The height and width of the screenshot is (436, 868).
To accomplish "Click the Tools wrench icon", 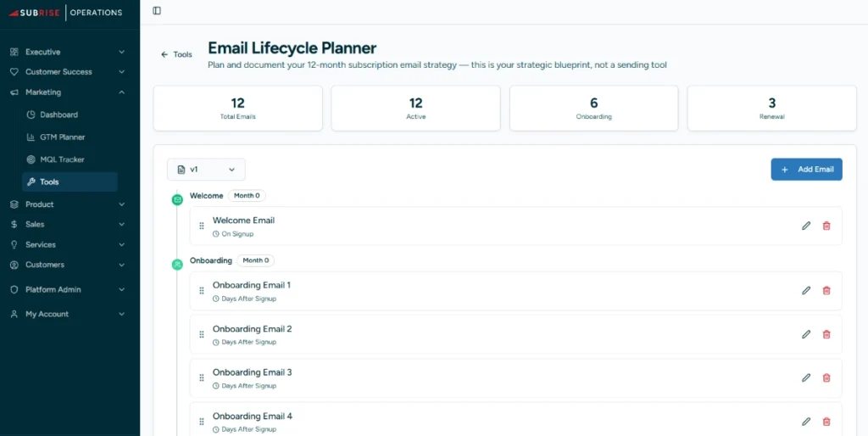I will 31,182.
